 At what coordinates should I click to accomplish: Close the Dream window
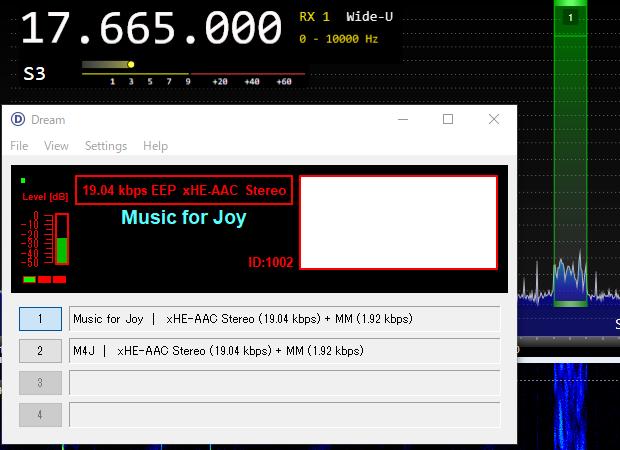point(494,120)
